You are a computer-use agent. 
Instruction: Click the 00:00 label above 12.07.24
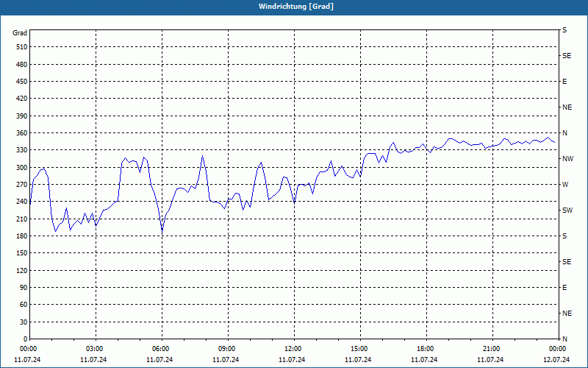click(x=558, y=349)
